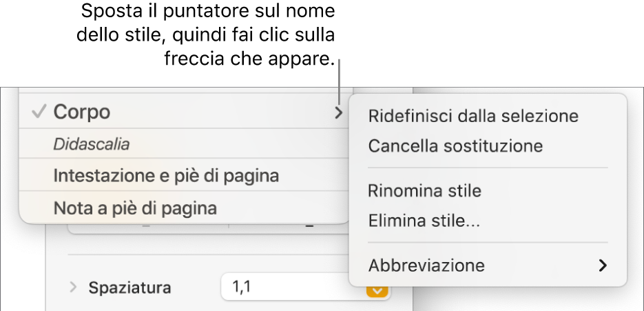644x311 pixels.
Task: Expand the Spaziatura disclosure triangle
Action: [74, 287]
